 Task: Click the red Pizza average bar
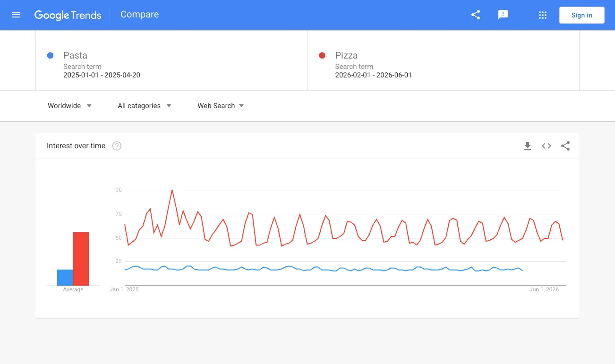81,259
